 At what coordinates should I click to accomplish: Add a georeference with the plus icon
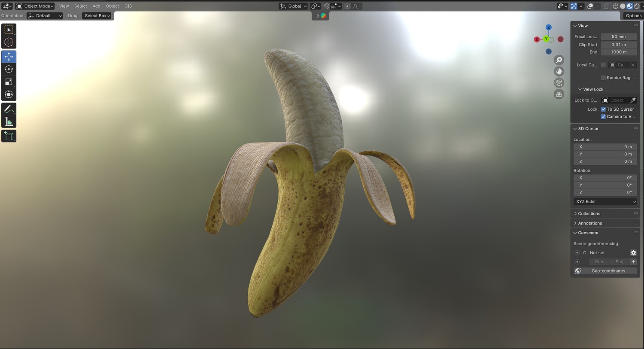click(x=633, y=262)
